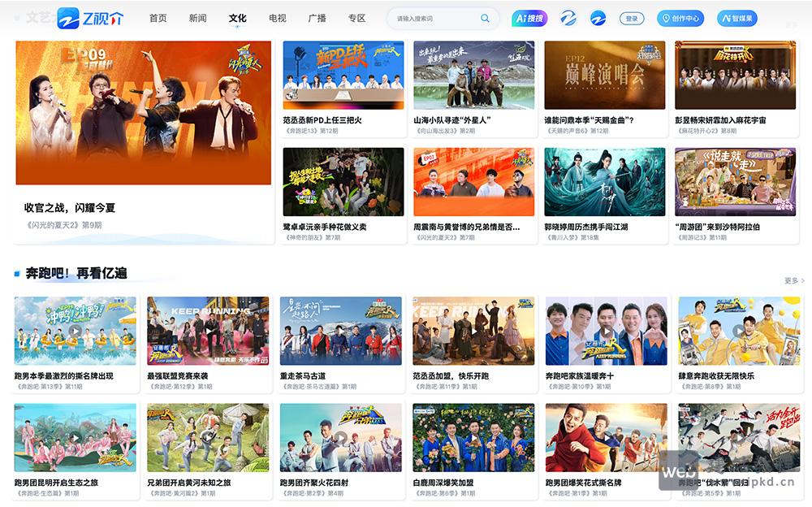Click the 奔跑吧!再看亿遍 section heading
This screenshot has width=812, height=507.
pos(76,273)
